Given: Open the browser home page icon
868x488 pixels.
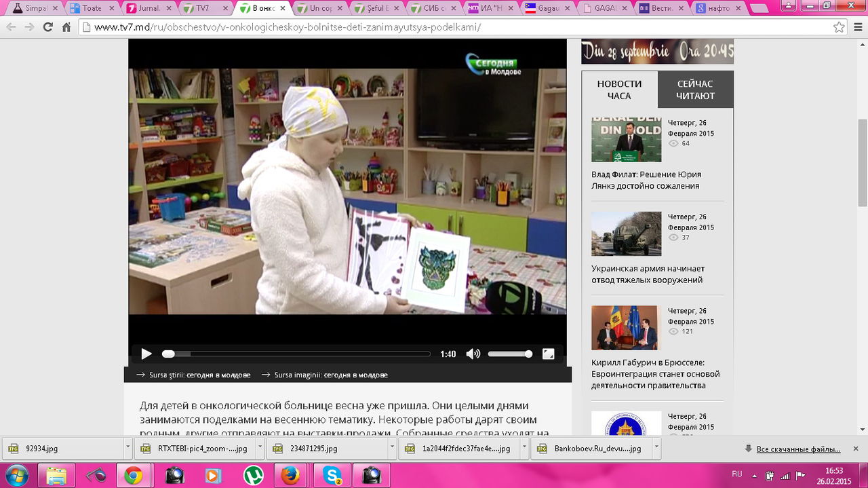Looking at the screenshot, I should (x=66, y=27).
